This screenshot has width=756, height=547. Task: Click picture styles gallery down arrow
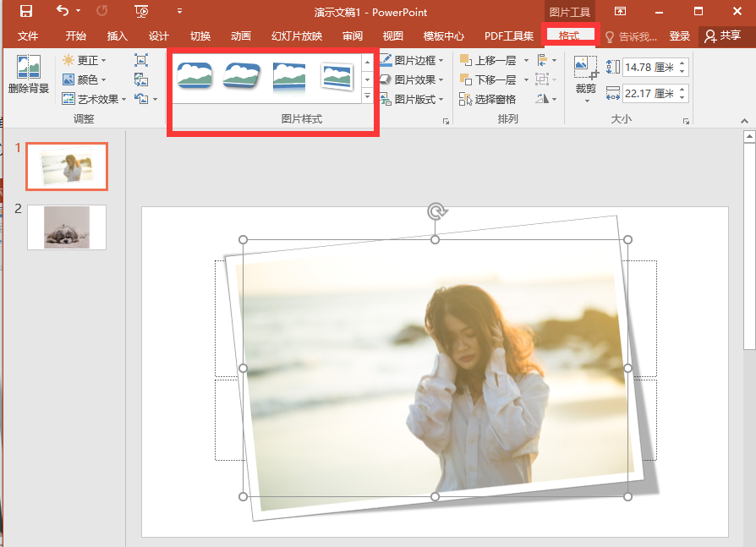tap(367, 79)
